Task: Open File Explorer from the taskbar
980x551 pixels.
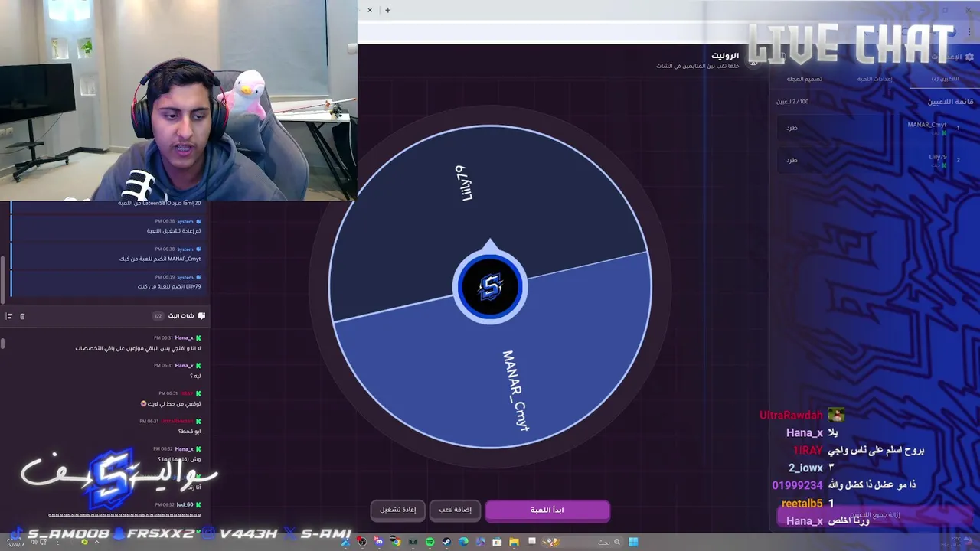Action: (x=514, y=542)
